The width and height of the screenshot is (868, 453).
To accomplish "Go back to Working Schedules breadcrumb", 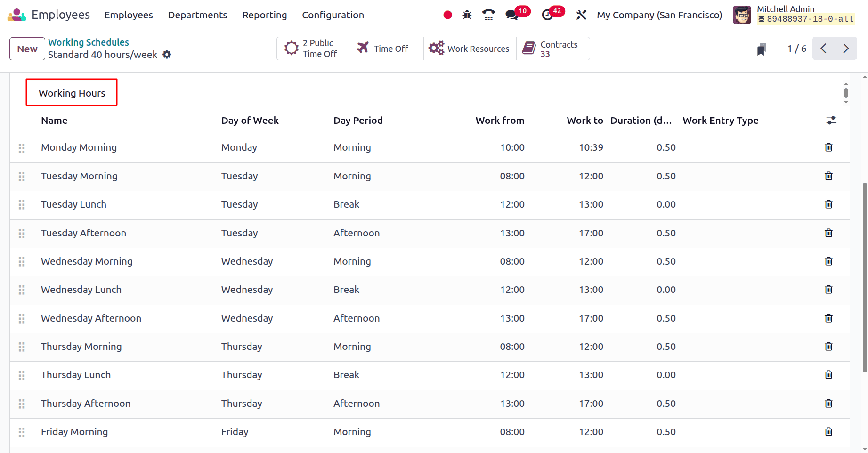I will [x=88, y=42].
